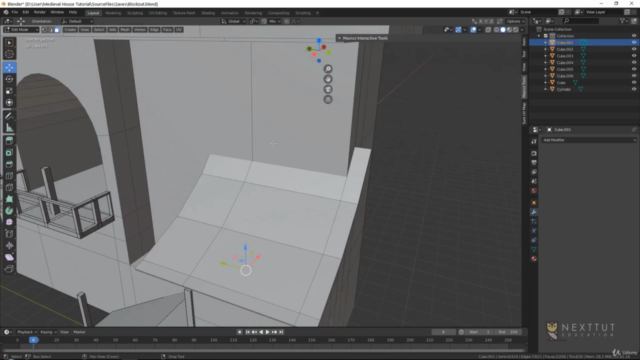The image size is (640, 360).
Task: Switch to the Shading workspace tab
Action: tap(208, 13)
